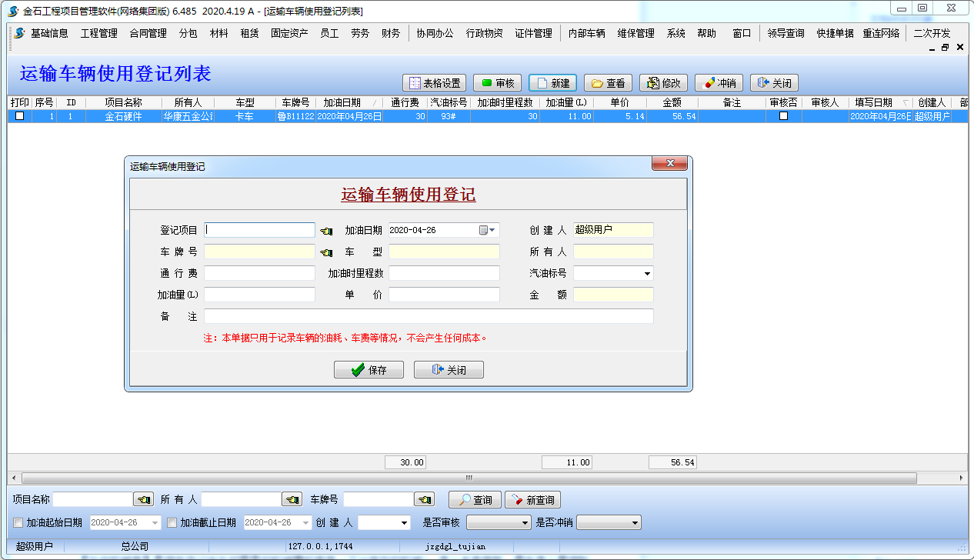Enable the 加油起始日期 checkbox
Image resolution: width=974 pixels, height=560 pixels.
pos(18,523)
